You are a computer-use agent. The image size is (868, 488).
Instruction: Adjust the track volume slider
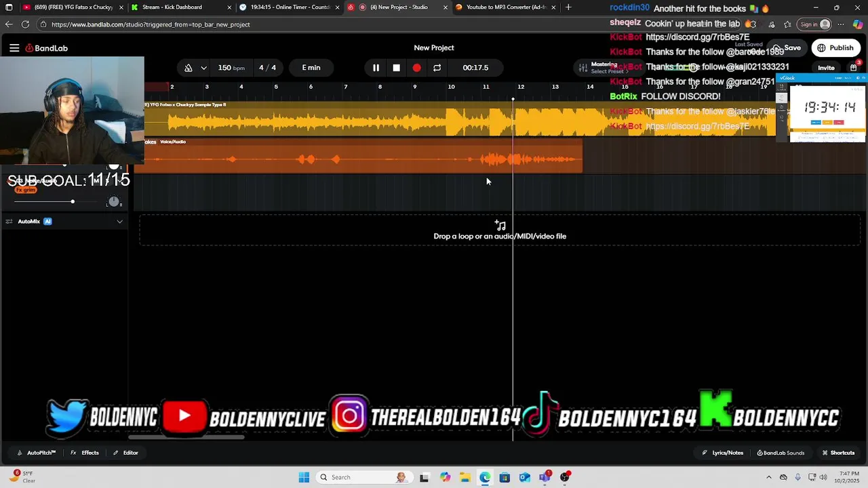tap(54, 202)
